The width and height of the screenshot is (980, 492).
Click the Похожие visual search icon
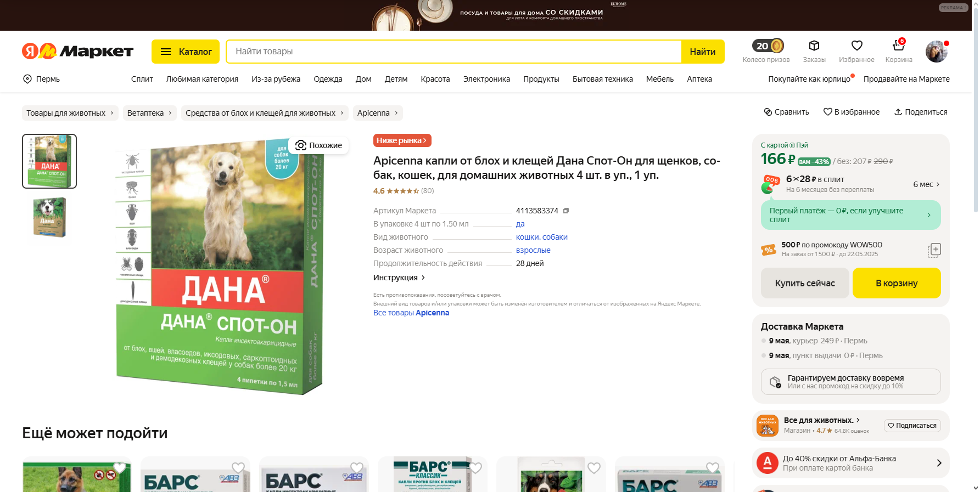pos(301,145)
